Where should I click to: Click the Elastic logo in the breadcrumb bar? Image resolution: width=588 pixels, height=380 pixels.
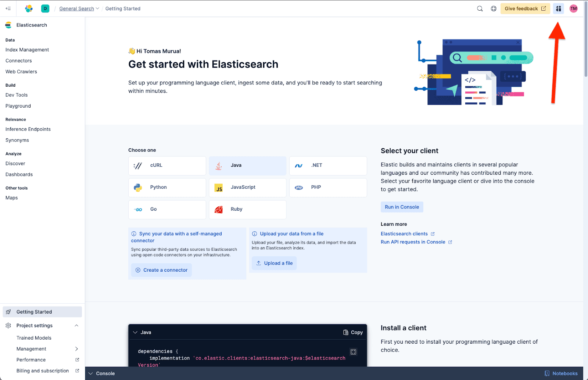pyautogui.click(x=29, y=8)
